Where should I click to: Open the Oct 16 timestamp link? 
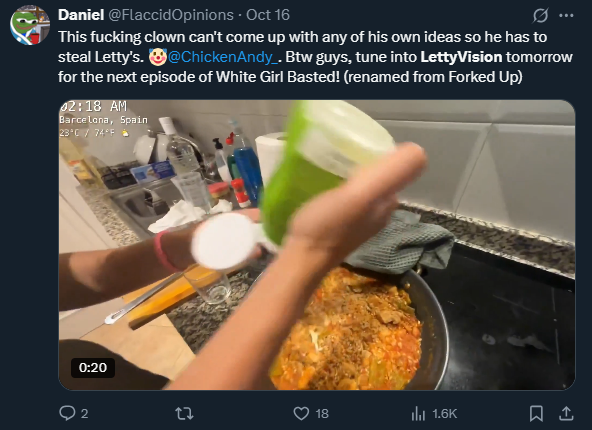pyautogui.click(x=268, y=15)
